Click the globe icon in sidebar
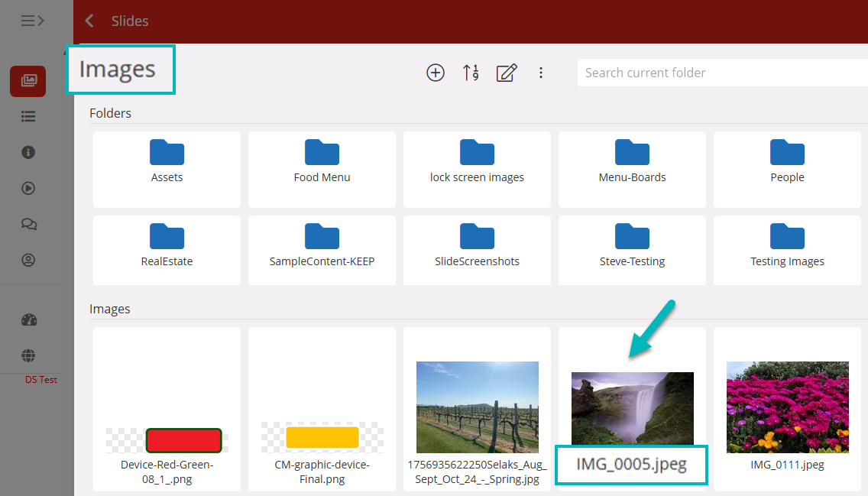868x496 pixels. (x=28, y=355)
